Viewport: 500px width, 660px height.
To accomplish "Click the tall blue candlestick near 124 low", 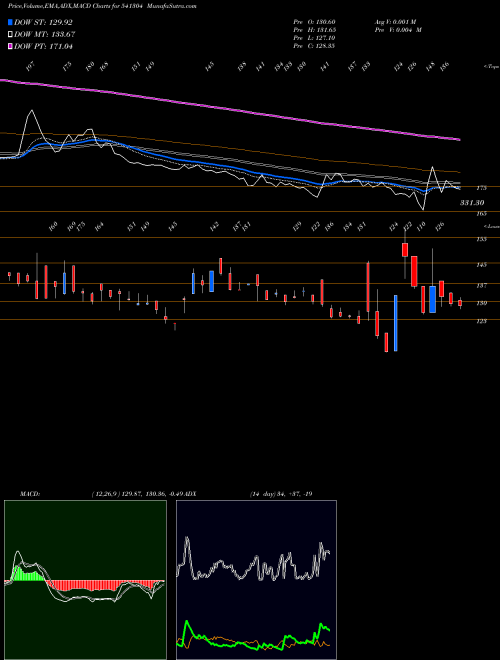I will pos(395,323).
